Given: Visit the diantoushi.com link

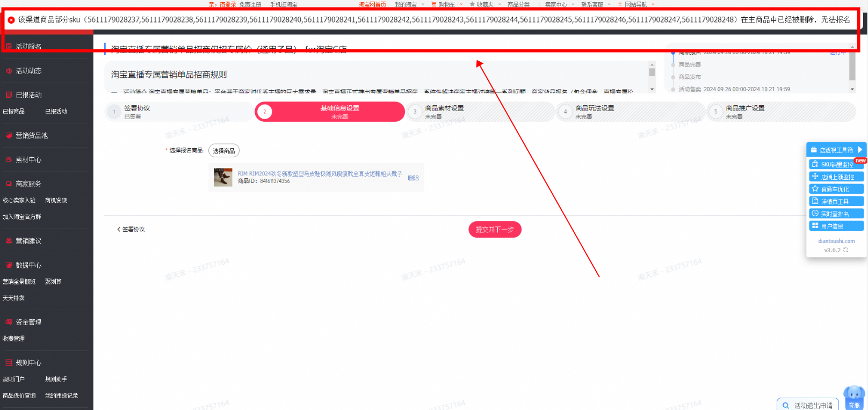Looking at the screenshot, I should click(836, 241).
